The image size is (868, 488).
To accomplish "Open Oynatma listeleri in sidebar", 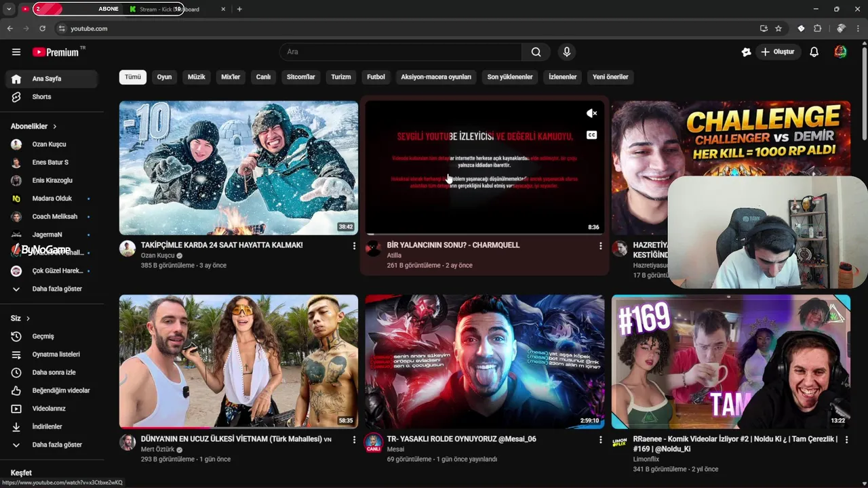I will pos(51,354).
